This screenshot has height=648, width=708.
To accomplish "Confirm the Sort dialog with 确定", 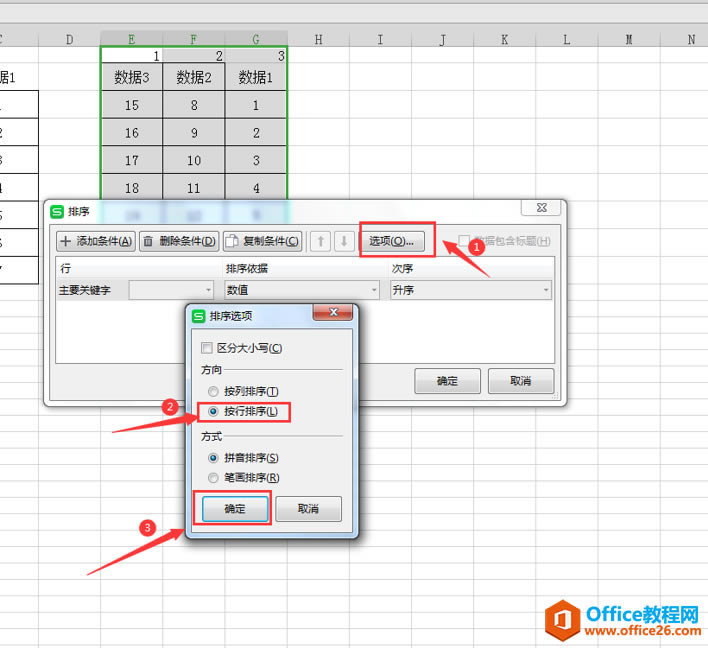I will coord(447,381).
